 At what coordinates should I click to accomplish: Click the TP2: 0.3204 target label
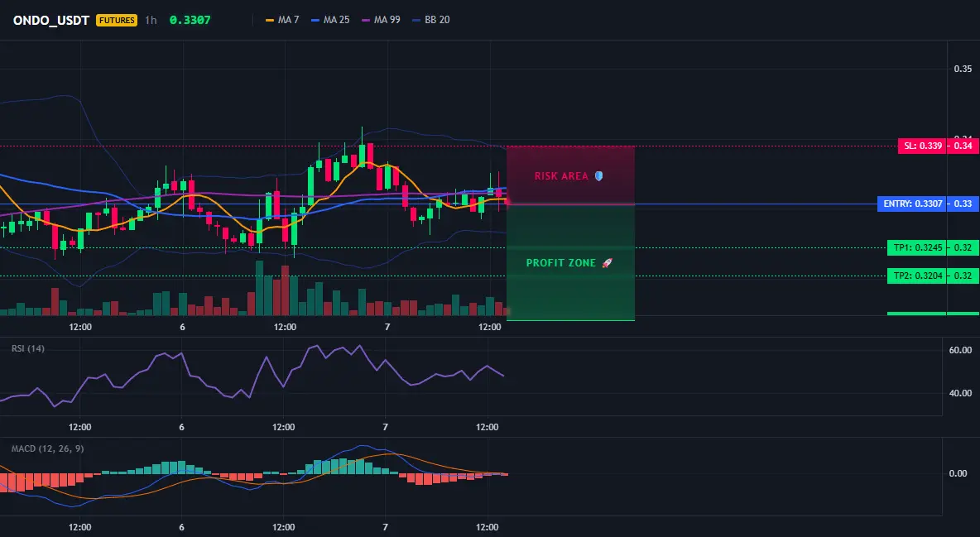[917, 276]
